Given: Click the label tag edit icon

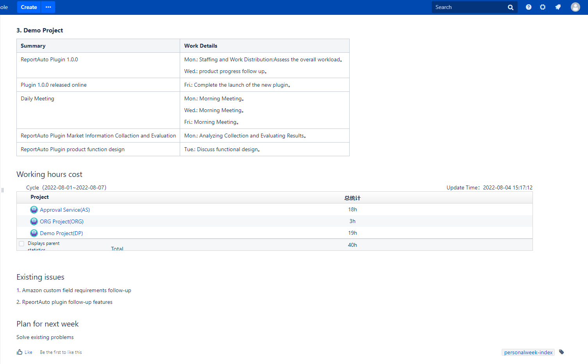Looking at the screenshot, I should (561, 352).
